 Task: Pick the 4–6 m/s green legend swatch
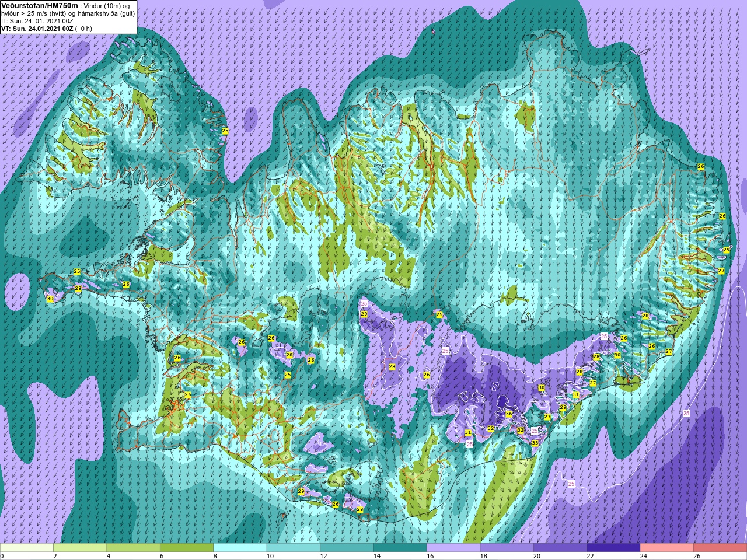(x=134, y=548)
